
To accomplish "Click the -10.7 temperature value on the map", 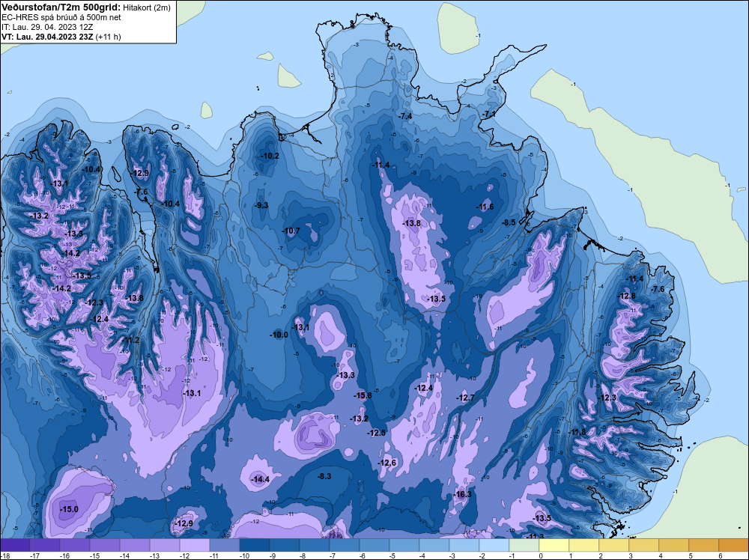I will click(x=291, y=231).
